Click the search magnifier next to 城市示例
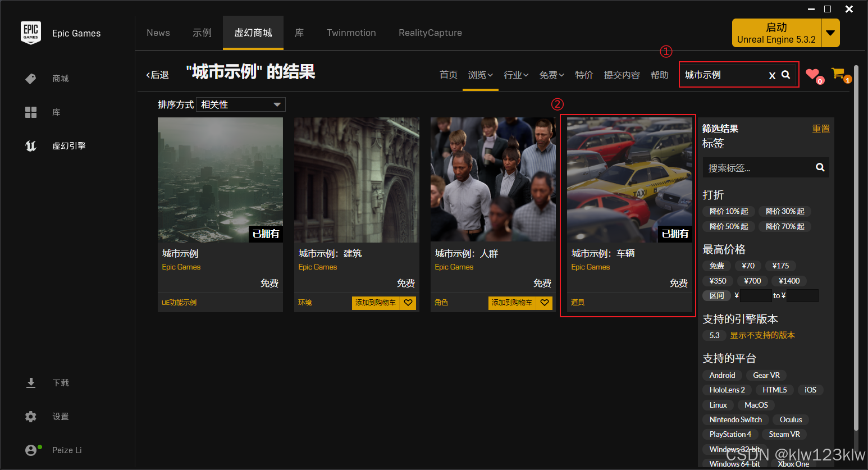This screenshot has width=868, height=470. tap(786, 75)
